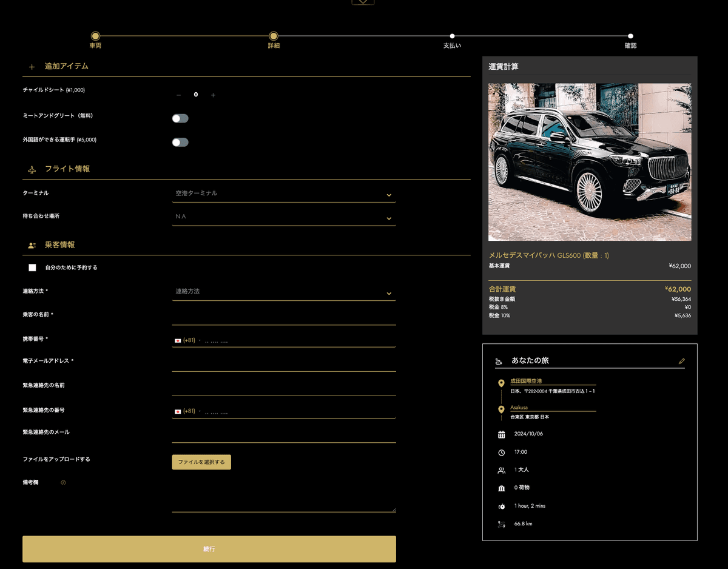Click the 乗客の名前 input field

tap(283, 316)
